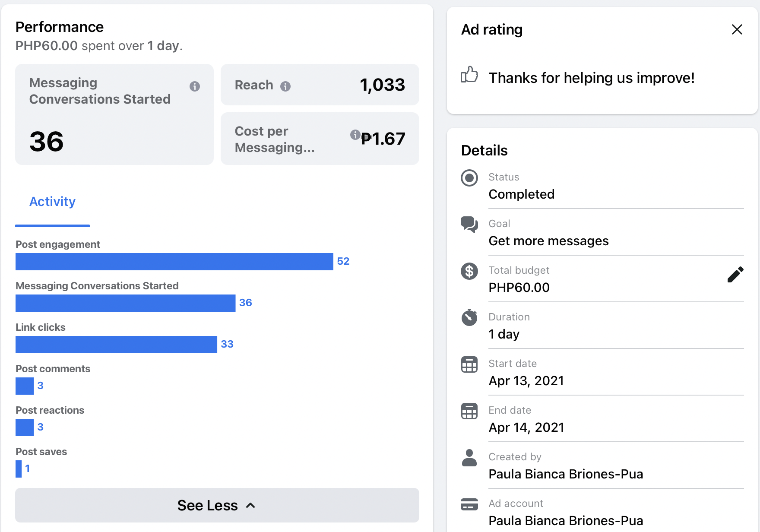760x532 pixels.
Task: Select the Activity tab
Action: (52, 202)
